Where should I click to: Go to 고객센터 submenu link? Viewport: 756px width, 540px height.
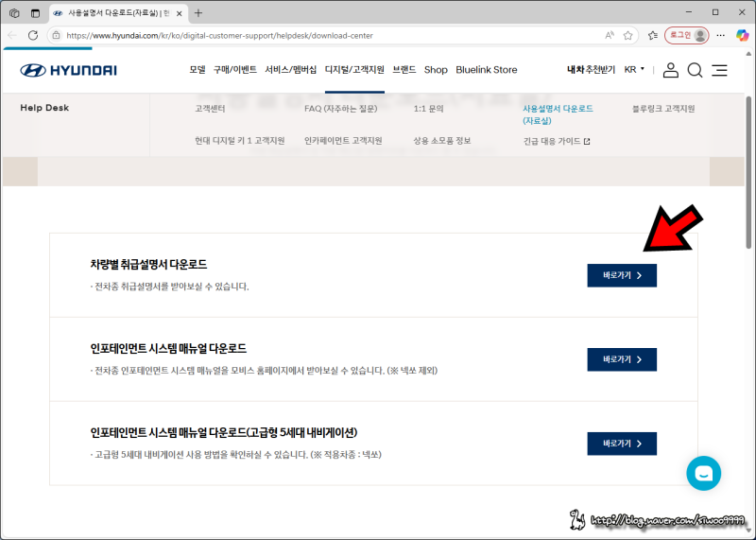[x=210, y=109]
